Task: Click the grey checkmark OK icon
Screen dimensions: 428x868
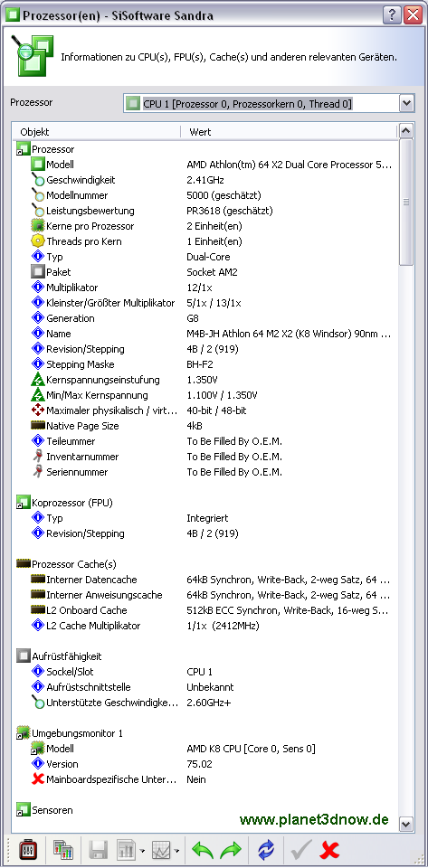Action: coord(300,849)
